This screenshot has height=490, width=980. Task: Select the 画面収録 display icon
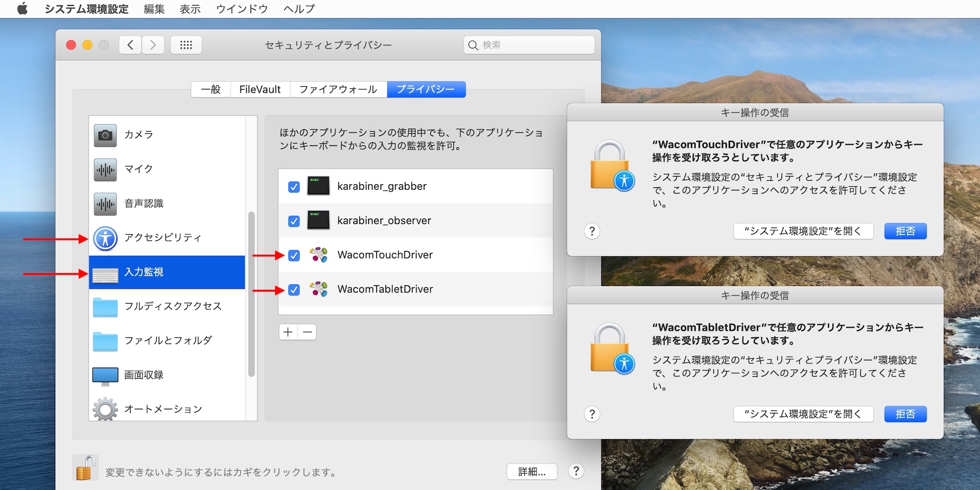point(105,377)
